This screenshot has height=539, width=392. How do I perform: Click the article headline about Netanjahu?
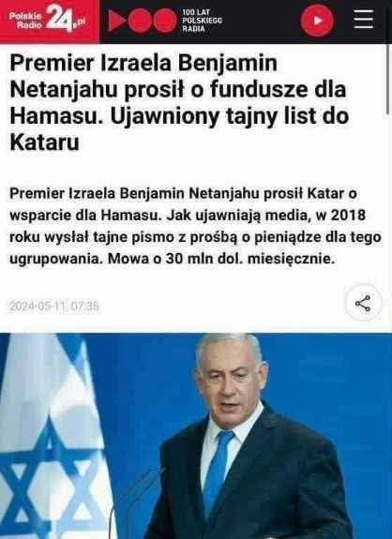(179, 102)
